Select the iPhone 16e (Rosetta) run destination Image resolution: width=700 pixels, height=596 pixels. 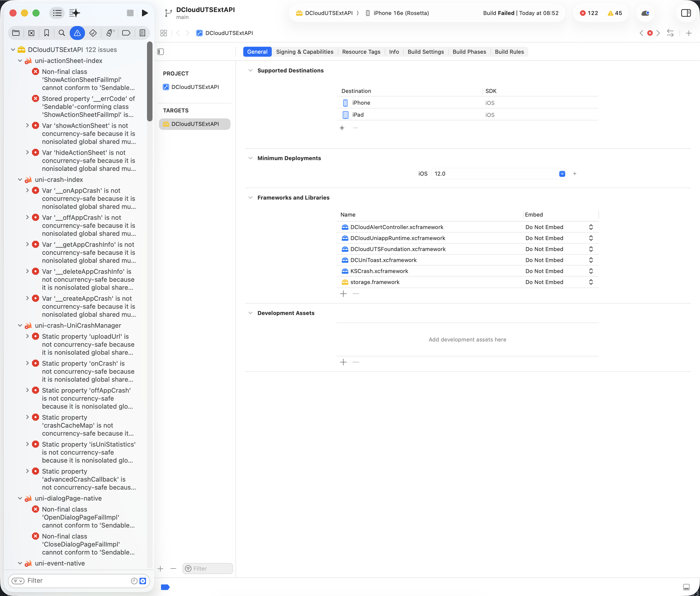[397, 13]
